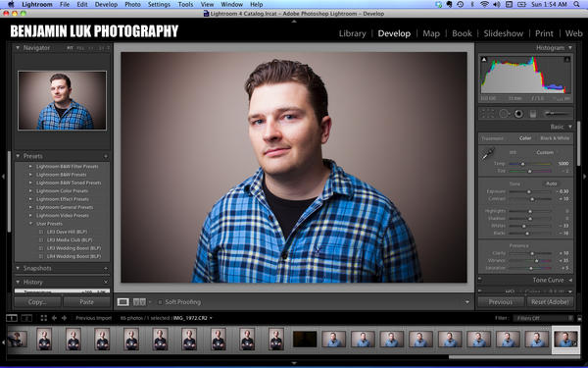Screen dimensions: 588x368
Task: Toggle highlight clipping indicator in histogram
Action: coord(567,59)
